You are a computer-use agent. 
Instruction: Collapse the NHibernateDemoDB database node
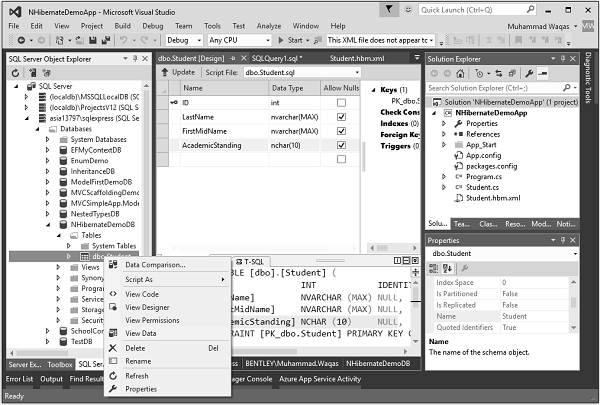click(x=47, y=225)
